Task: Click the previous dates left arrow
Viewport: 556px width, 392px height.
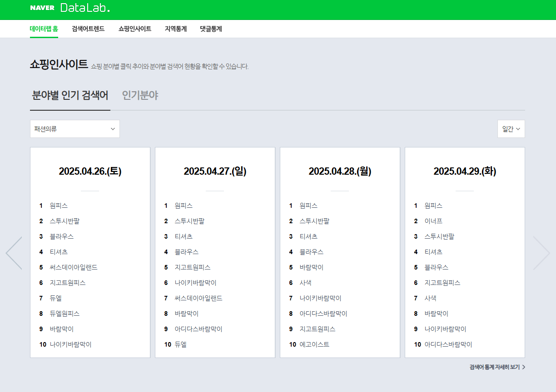Action: [x=14, y=253]
